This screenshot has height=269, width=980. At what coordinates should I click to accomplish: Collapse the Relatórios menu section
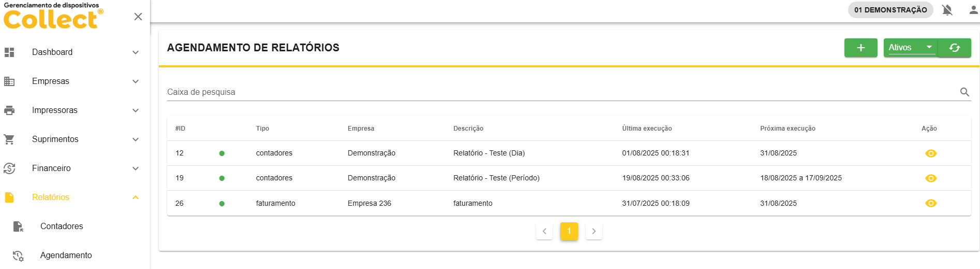click(136, 197)
